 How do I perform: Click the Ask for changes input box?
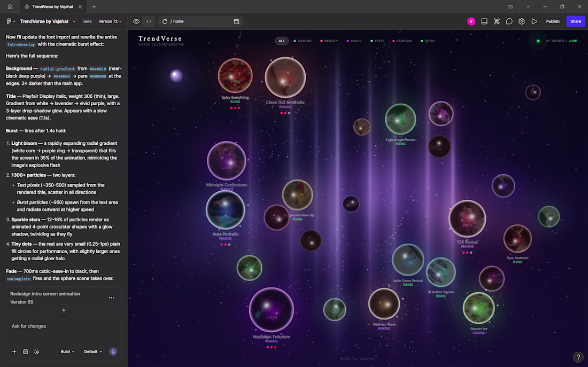click(64, 326)
